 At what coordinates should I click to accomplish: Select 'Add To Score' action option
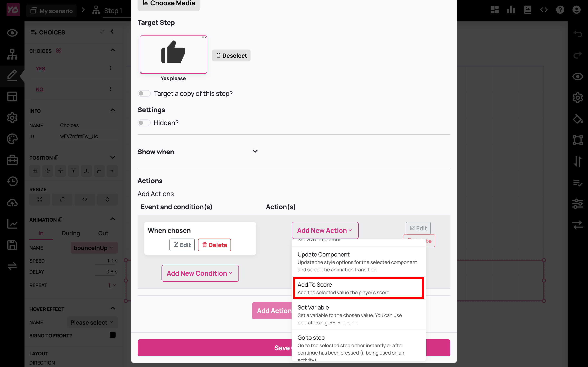pos(358,288)
